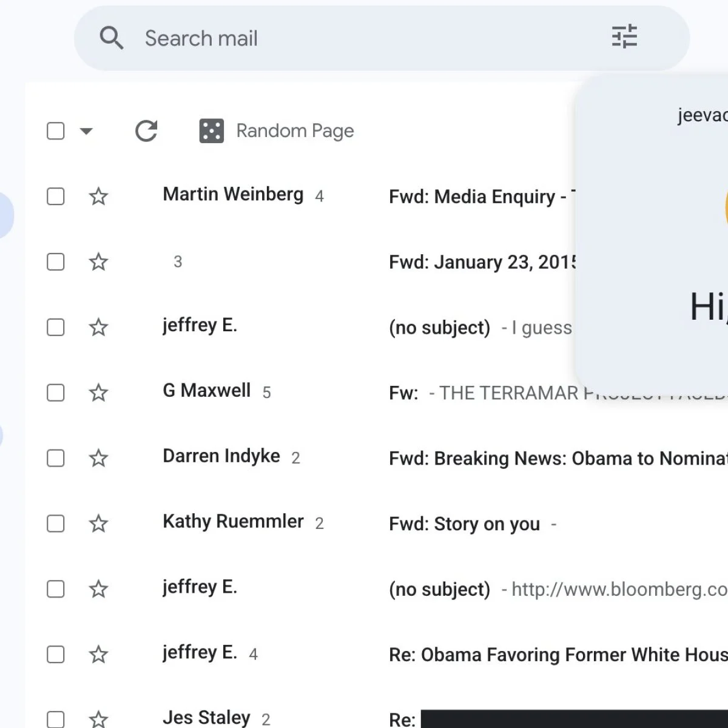The image size is (728, 728).
Task: Check the checkbox beside Darren Indyke's email
Action: click(x=55, y=458)
